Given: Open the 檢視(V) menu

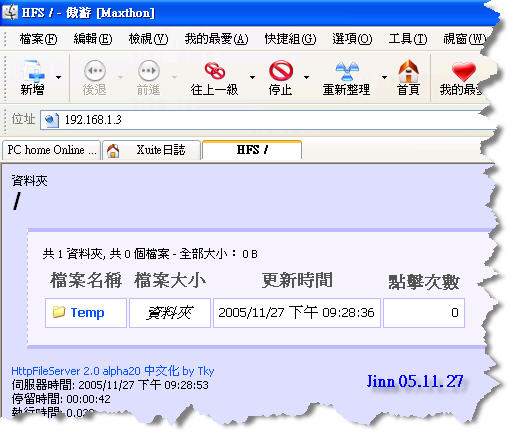Looking at the screenshot, I should click(148, 39).
